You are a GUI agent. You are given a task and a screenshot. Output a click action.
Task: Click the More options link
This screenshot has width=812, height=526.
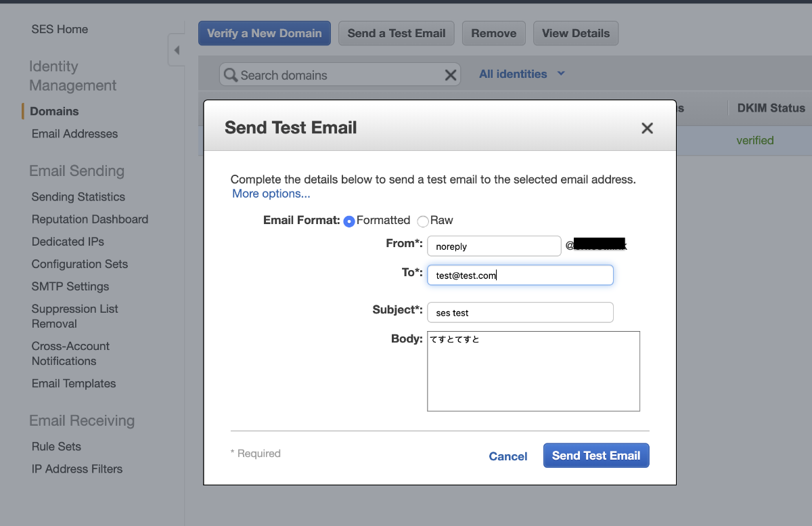click(271, 194)
